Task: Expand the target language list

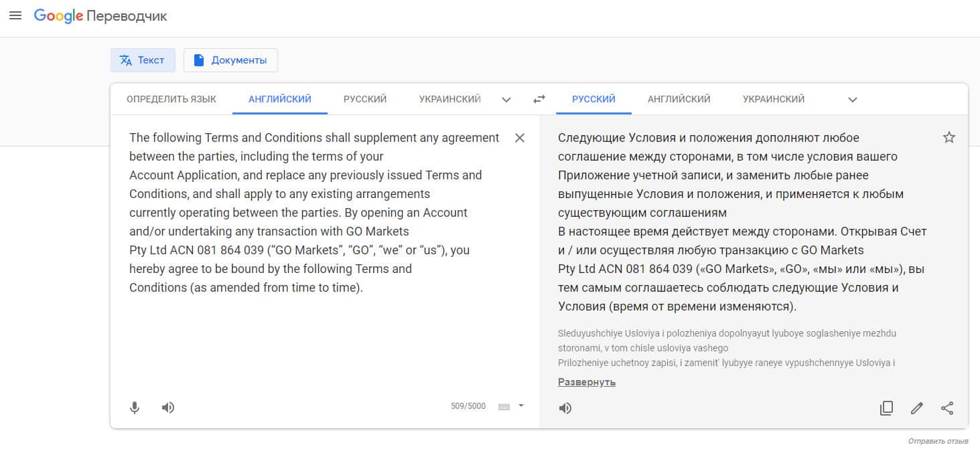Action: [x=853, y=100]
